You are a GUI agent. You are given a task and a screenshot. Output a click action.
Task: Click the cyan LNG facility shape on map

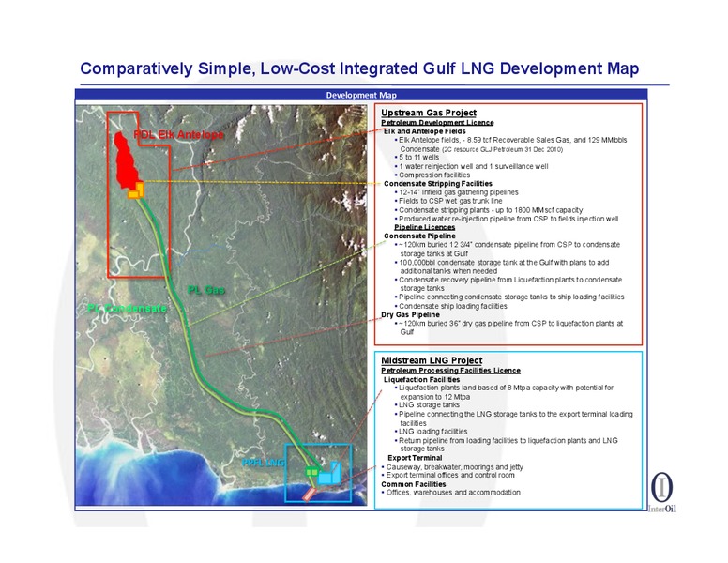pos(330,474)
